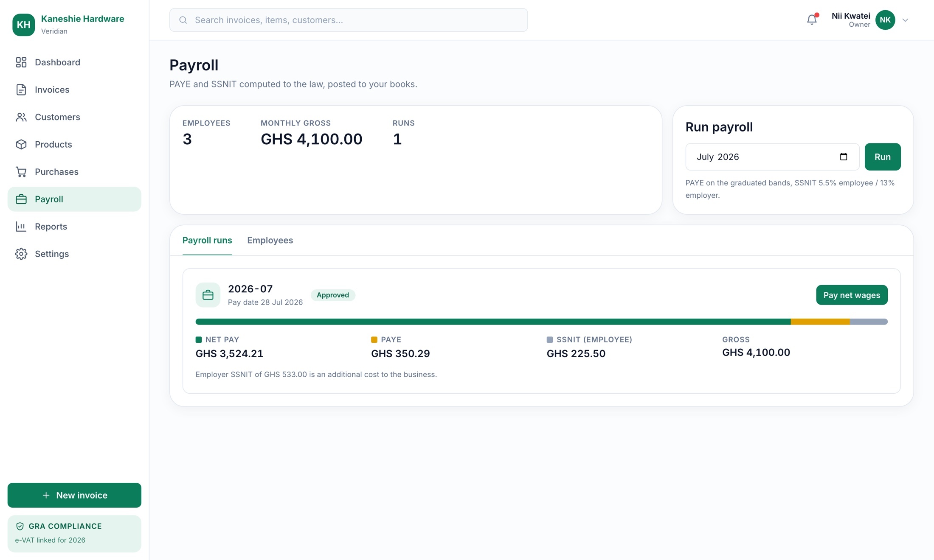Select the Payroll sidebar item
This screenshot has height=560, width=934.
pyautogui.click(x=74, y=199)
